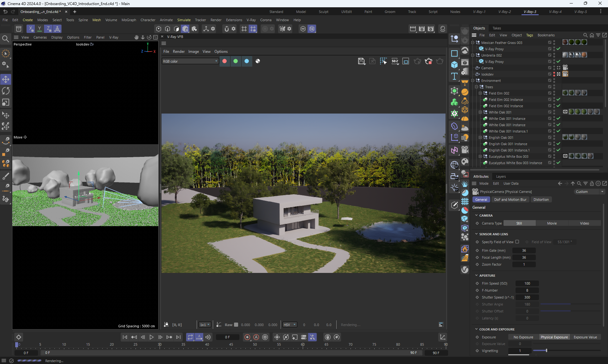Select the Move tool in left toolbar
Viewport: 608px width, 364px height.
(6, 79)
